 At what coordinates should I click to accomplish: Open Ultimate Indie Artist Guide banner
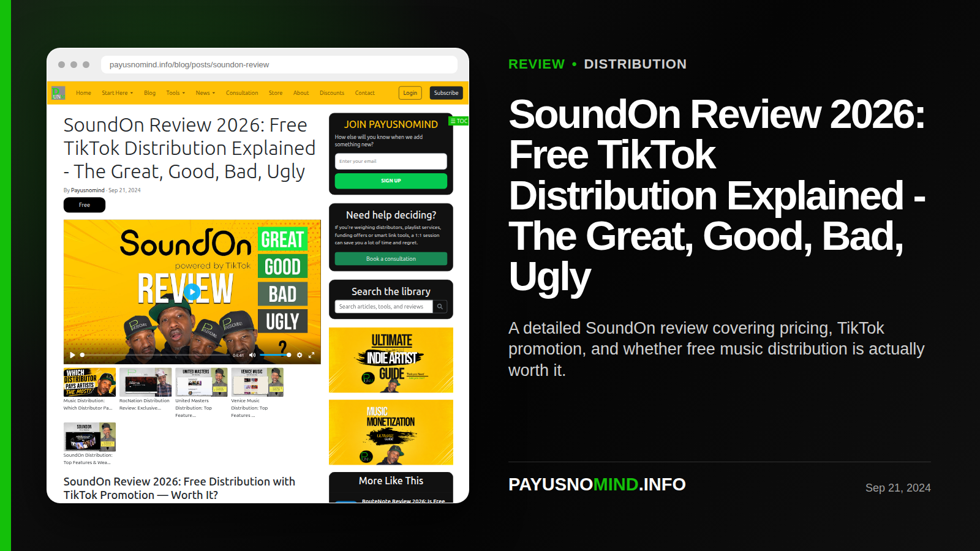pos(391,360)
